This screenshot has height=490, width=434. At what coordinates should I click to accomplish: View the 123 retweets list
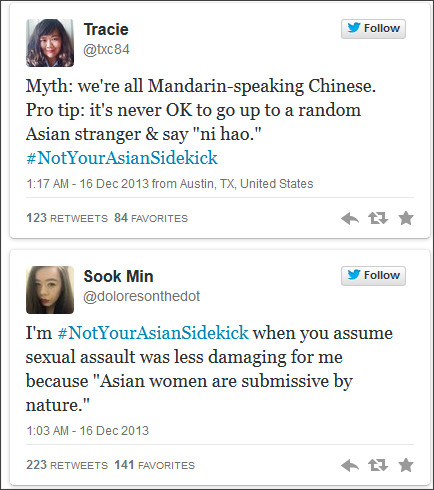coord(67,218)
